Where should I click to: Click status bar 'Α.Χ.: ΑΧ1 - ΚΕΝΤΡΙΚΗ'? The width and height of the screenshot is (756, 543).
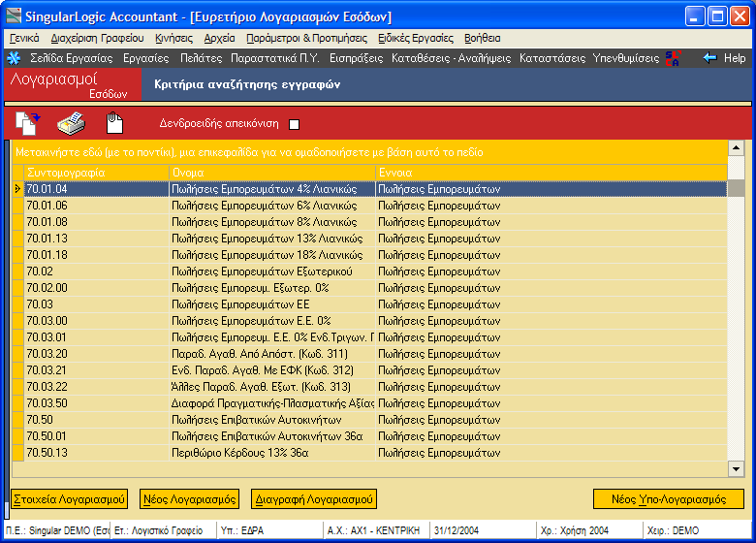click(x=376, y=530)
